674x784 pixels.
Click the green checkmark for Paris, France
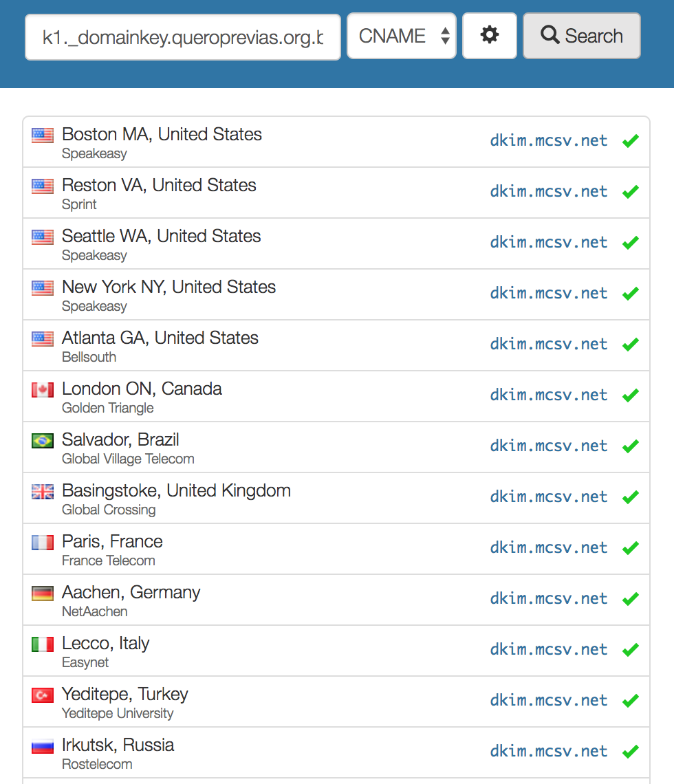click(x=630, y=548)
